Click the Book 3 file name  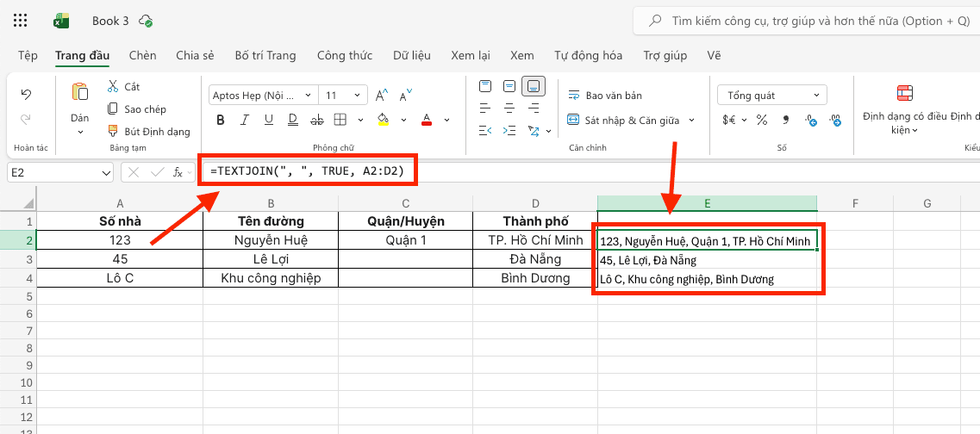point(110,21)
